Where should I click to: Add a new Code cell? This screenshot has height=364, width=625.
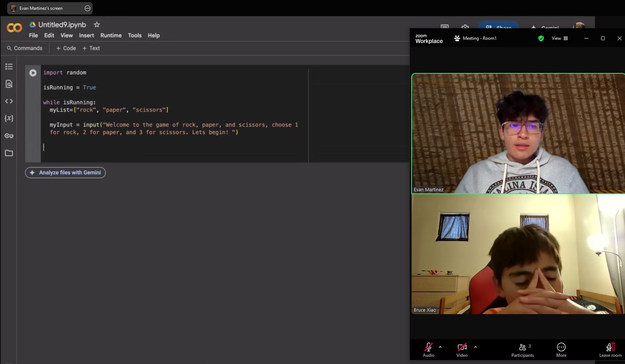pos(66,48)
